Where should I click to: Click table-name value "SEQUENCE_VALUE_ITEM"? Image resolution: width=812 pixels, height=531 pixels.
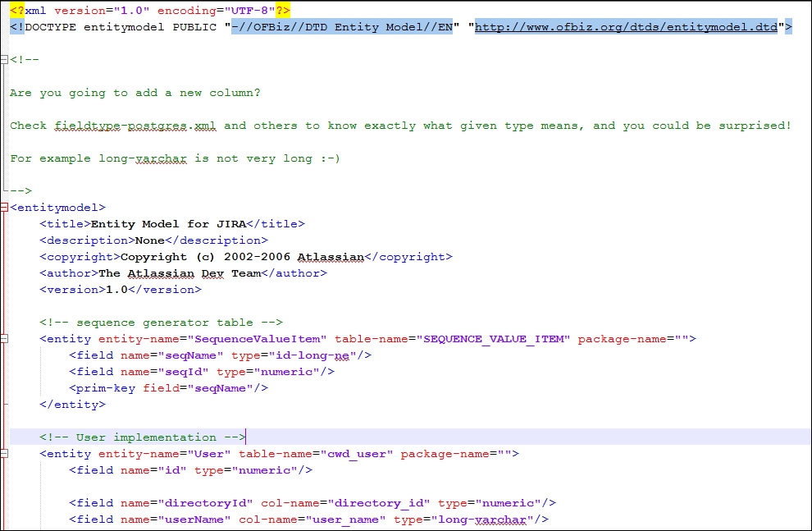tap(494, 339)
